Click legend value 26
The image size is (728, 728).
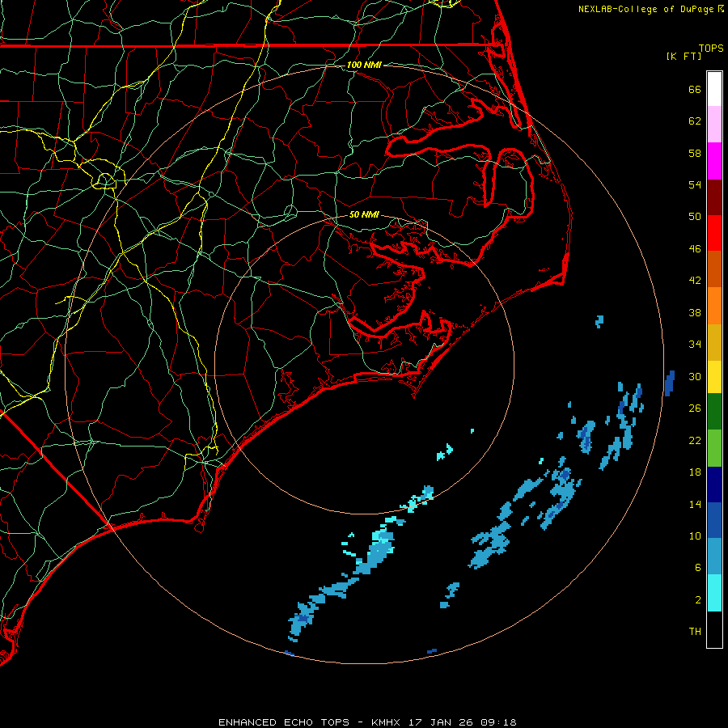(695, 408)
